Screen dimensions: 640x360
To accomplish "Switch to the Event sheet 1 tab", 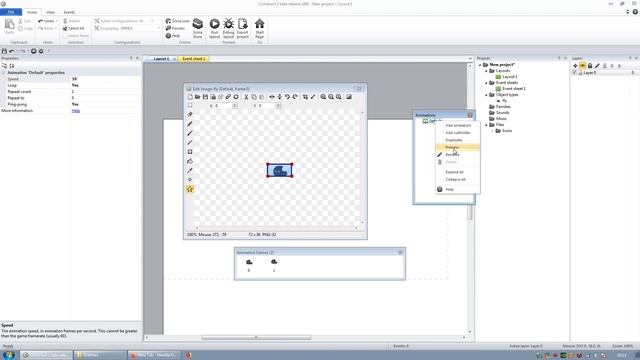I will (194, 59).
